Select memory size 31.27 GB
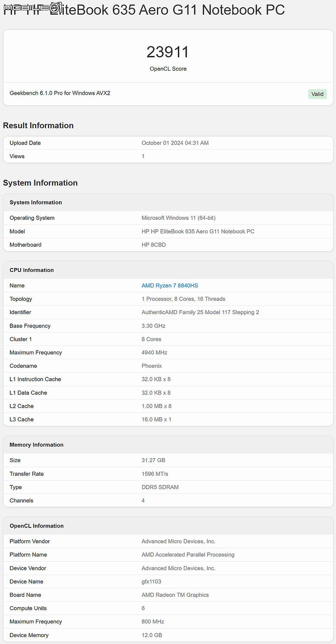 click(153, 460)
